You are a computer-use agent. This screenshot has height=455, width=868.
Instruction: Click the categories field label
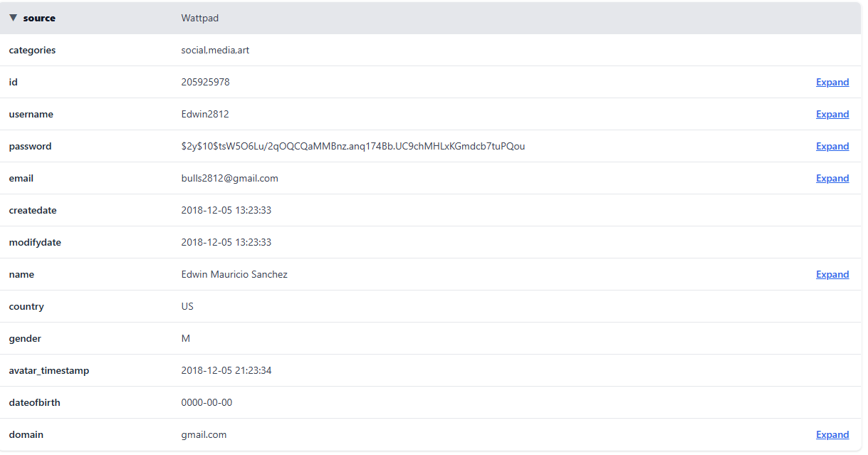[32, 50]
